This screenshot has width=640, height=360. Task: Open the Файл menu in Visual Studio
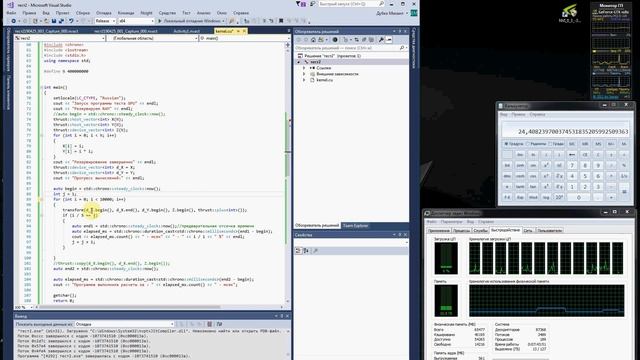[x=11, y=13]
